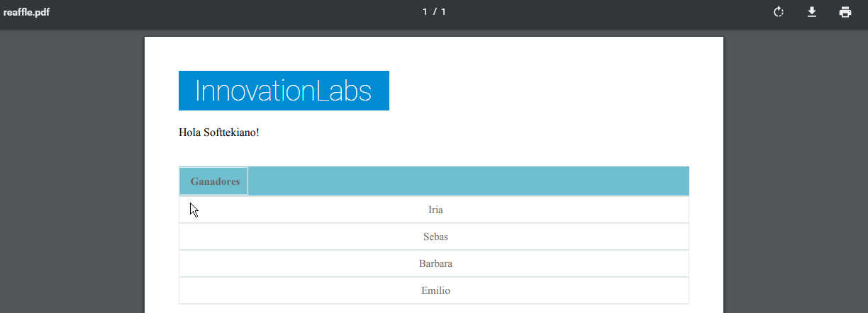Image resolution: width=868 pixels, height=313 pixels.
Task: Click the blue header bar right of Ganadores
Action: coord(468,182)
